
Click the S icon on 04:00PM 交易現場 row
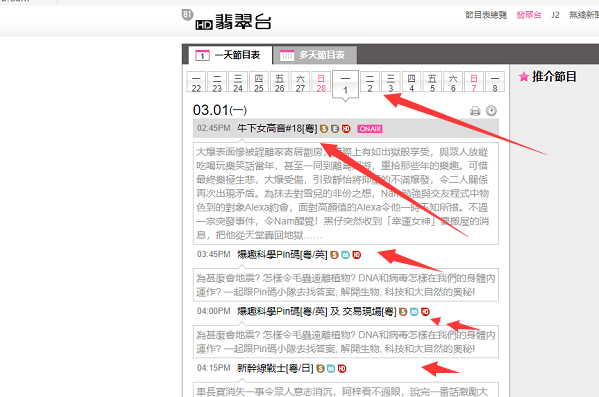[x=403, y=312]
